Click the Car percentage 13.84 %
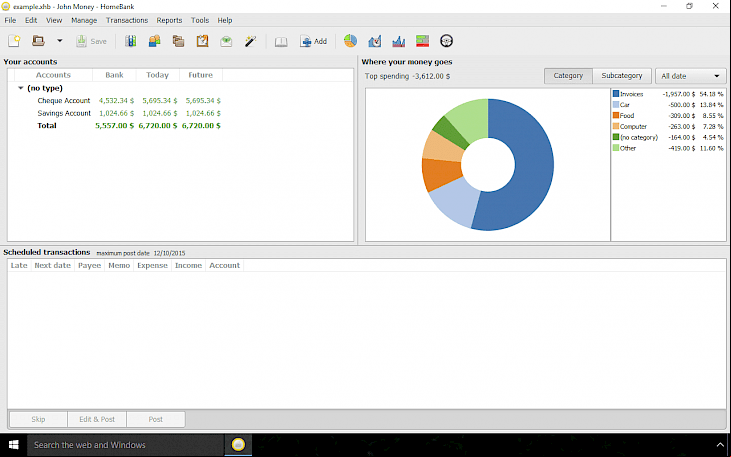731x457 pixels. 711,105
